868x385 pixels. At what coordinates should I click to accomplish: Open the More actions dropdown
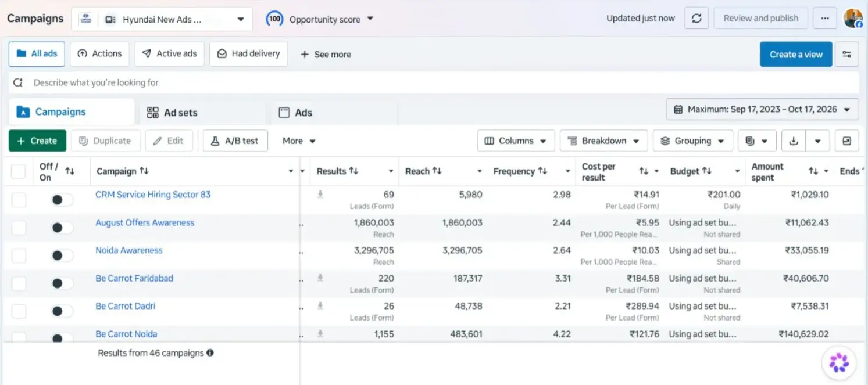(x=299, y=141)
